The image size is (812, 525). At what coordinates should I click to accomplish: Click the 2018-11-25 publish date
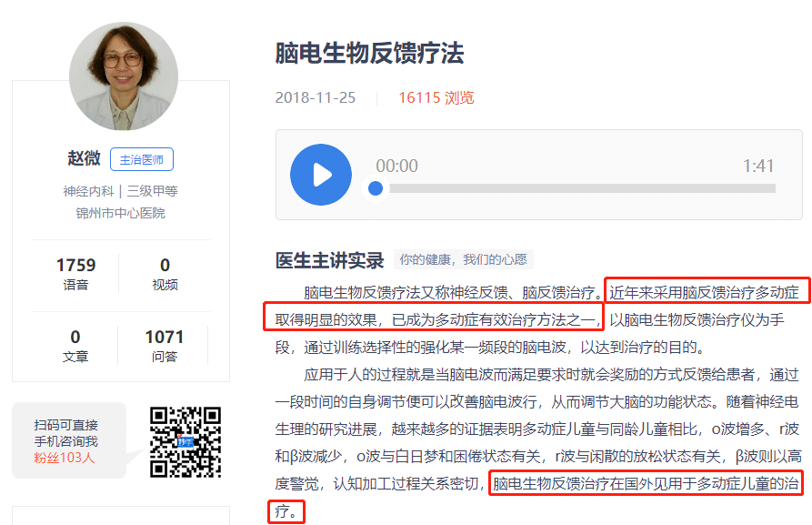coord(315,97)
